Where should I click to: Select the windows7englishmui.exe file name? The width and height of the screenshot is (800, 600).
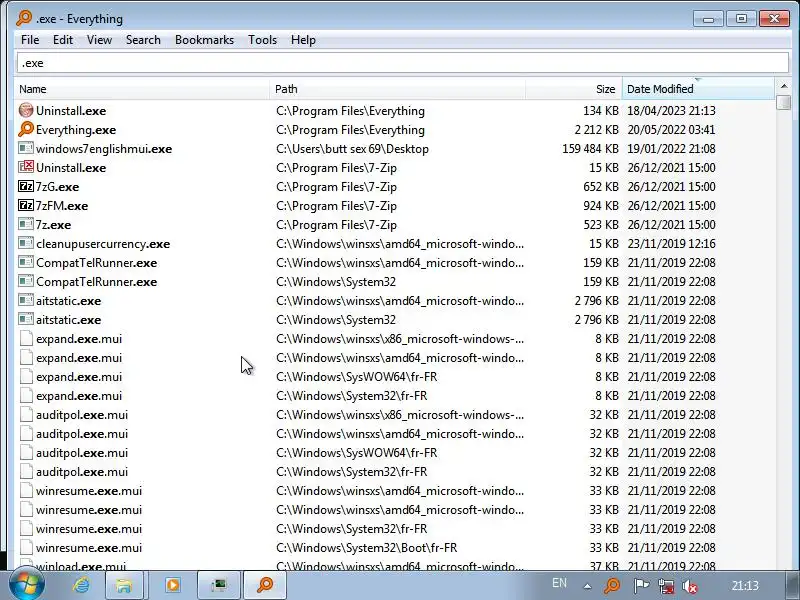104,148
